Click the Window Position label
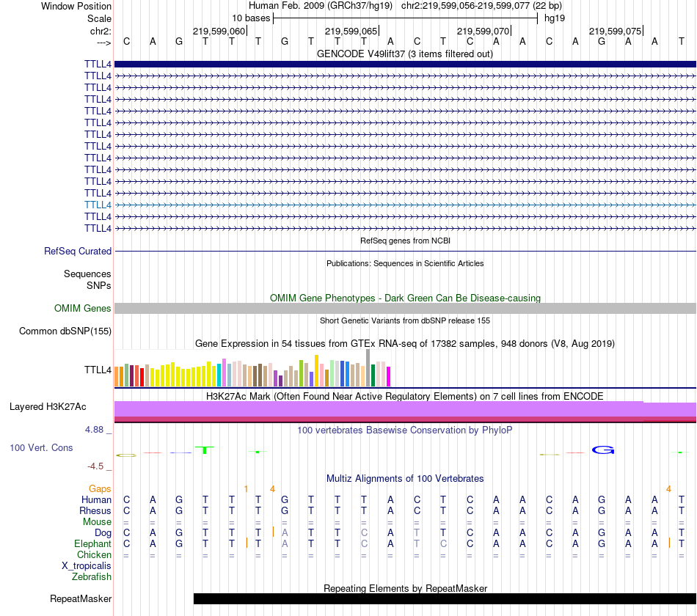697x616 pixels. point(76,6)
